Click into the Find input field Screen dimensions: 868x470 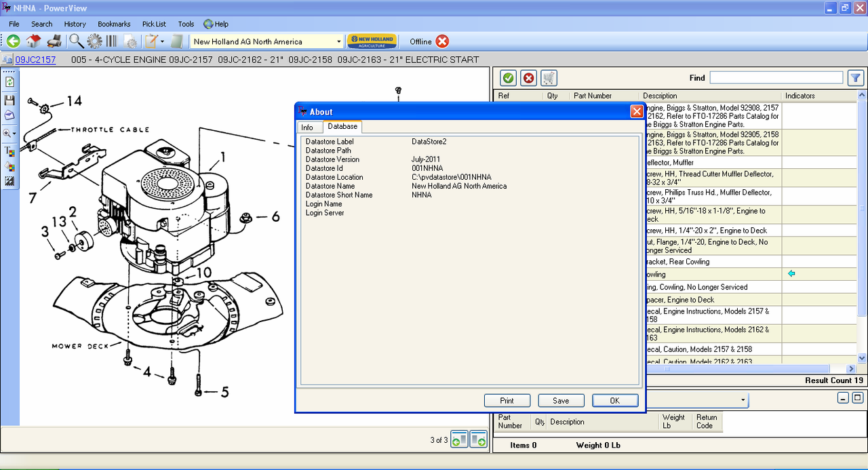click(x=776, y=78)
